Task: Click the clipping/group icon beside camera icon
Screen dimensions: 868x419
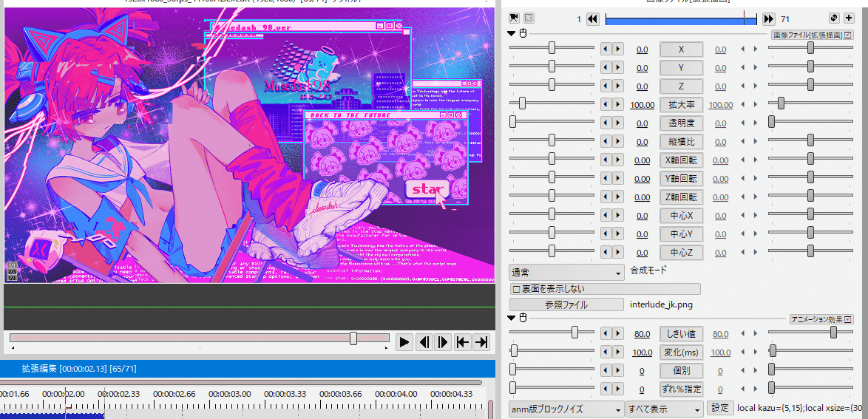Action: (529, 18)
